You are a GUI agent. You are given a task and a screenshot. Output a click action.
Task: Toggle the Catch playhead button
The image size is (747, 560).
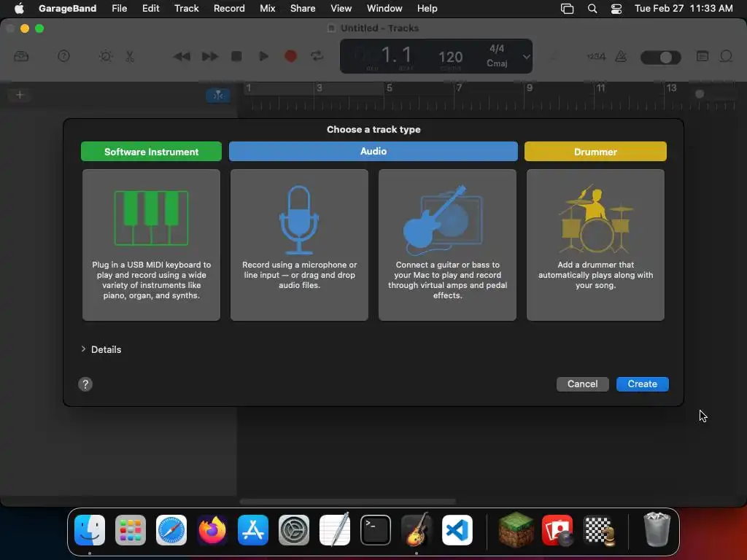pos(218,96)
